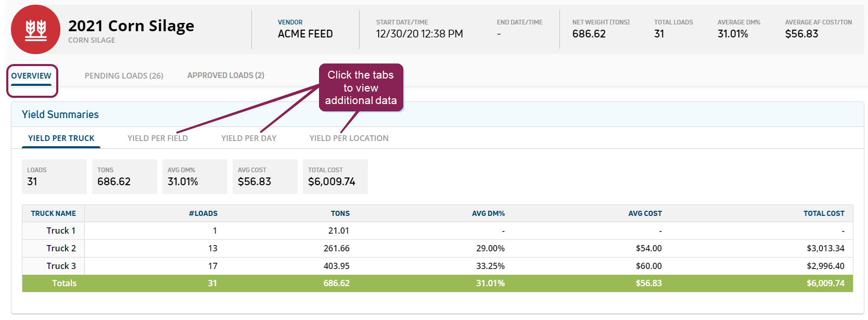Sort table by #Loads column header
The image size is (868, 320).
pos(203,213)
